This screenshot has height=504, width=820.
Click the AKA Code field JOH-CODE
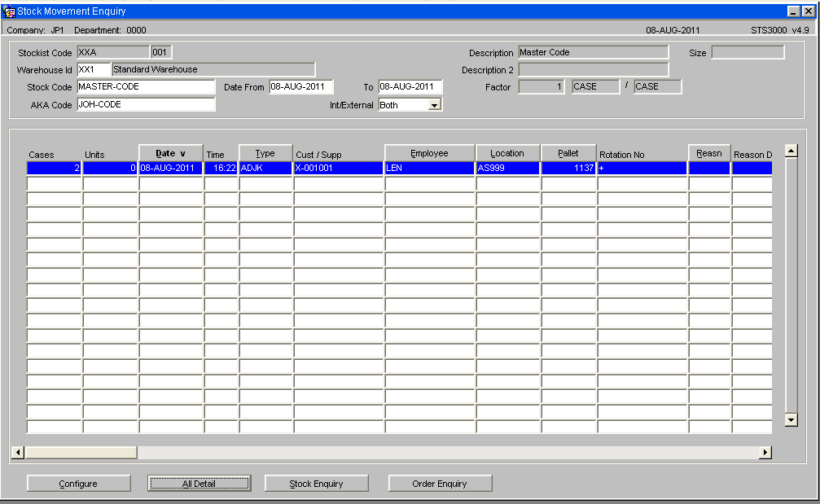(146, 104)
